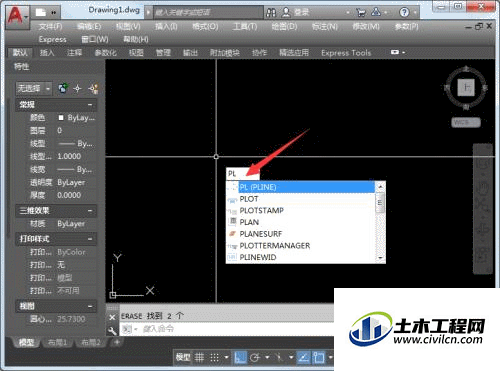This screenshot has height=371, width=500.
Task: Open isometric drafting dropdown arrow
Action: pos(291,358)
